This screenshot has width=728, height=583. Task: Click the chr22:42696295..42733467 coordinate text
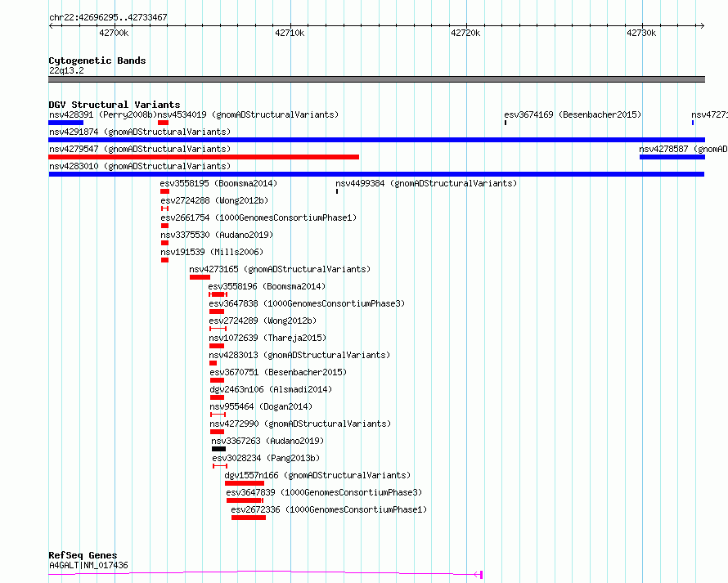[x=108, y=18]
